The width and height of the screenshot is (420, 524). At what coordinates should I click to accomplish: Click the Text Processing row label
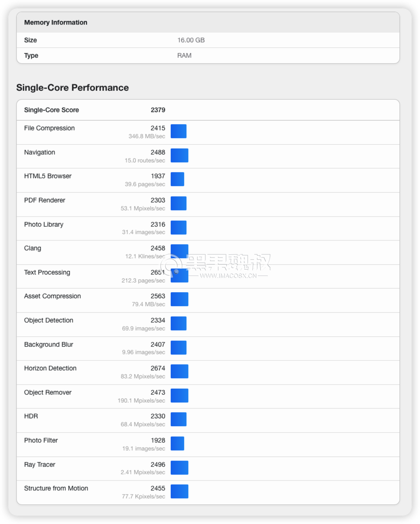pyautogui.click(x=47, y=272)
